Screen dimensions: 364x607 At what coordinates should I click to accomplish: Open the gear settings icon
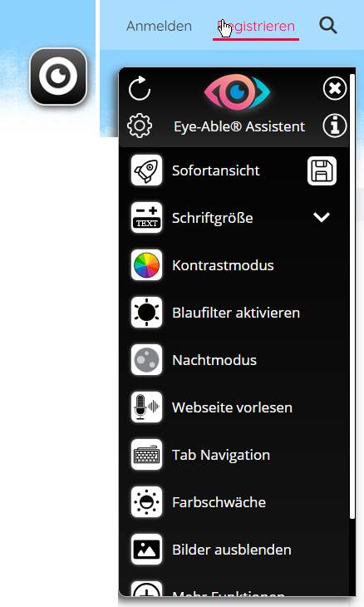pyautogui.click(x=140, y=126)
